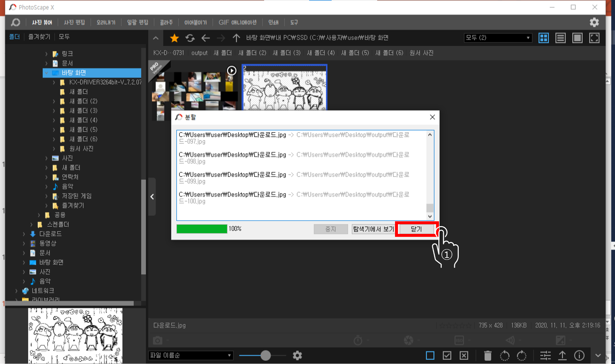The image size is (615, 364).
Task: Deselect all photos X-box icon
Action: click(x=464, y=356)
